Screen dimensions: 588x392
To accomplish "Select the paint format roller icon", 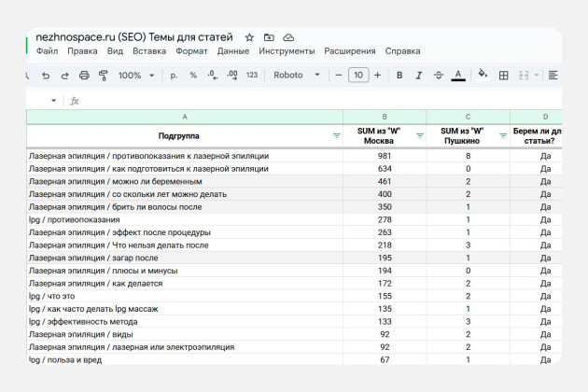I will tap(104, 76).
